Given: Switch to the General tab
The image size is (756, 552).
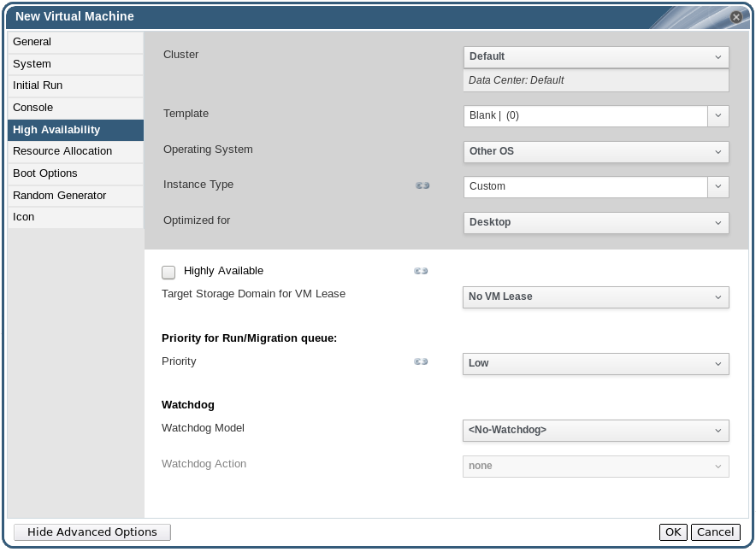Looking at the screenshot, I should [x=75, y=42].
